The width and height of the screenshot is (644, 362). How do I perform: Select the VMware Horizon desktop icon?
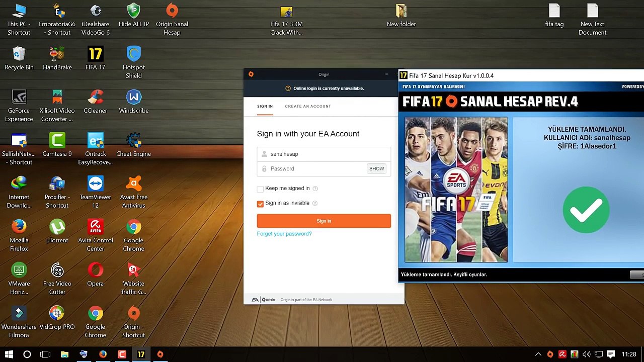tap(19, 280)
